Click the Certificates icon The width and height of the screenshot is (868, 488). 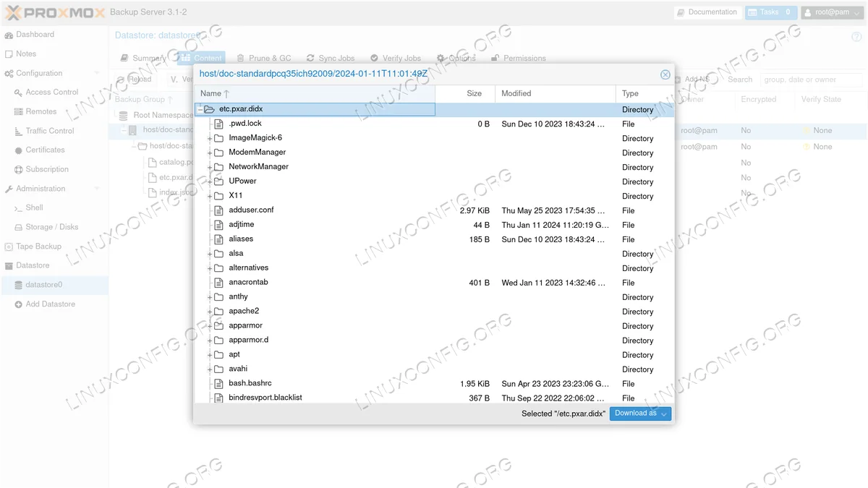tap(19, 150)
